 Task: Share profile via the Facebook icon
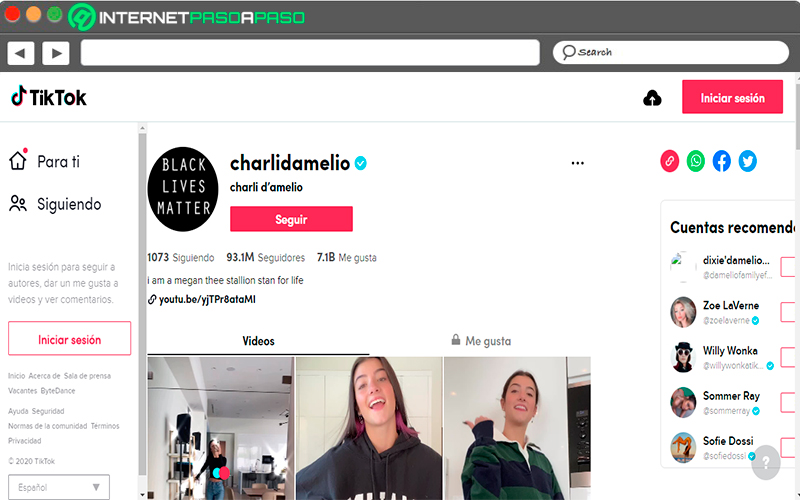click(721, 161)
